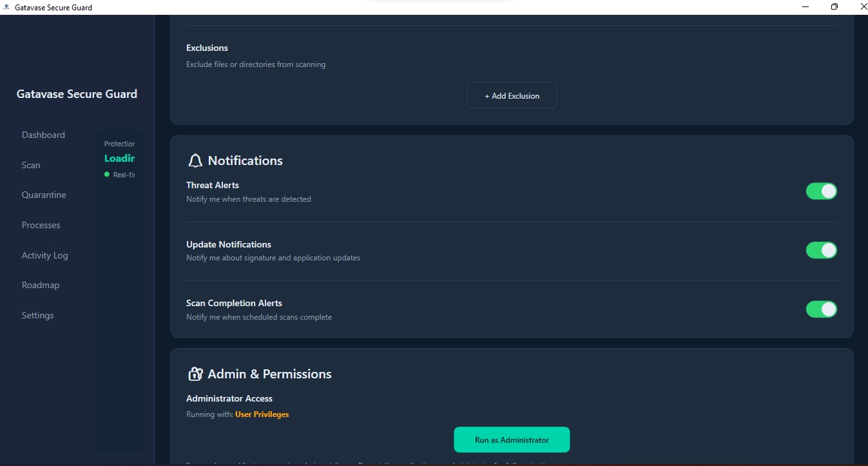The height and width of the screenshot is (466, 868).
Task: Click the Loading protection status text
Action: click(x=119, y=158)
